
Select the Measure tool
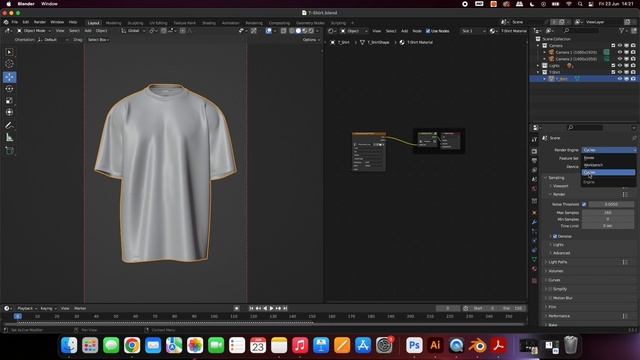[x=9, y=138]
